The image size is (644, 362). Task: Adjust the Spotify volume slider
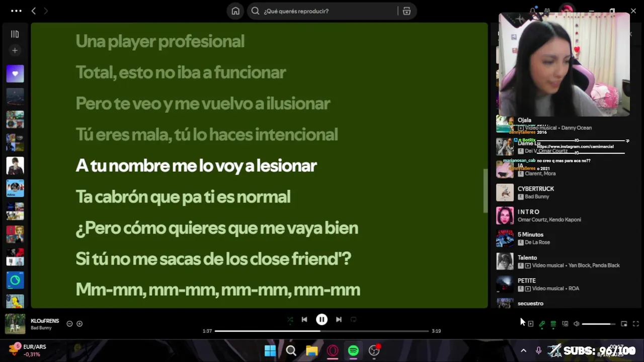[x=598, y=324]
